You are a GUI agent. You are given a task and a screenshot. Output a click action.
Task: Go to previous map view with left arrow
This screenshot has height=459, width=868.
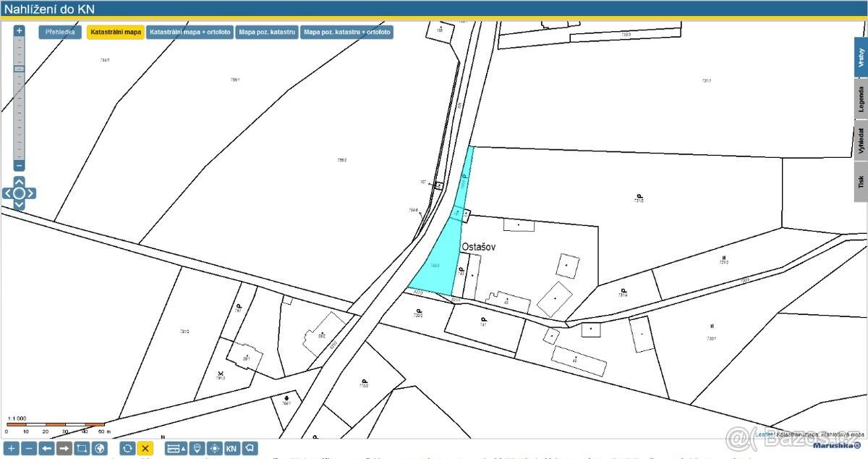click(x=46, y=448)
